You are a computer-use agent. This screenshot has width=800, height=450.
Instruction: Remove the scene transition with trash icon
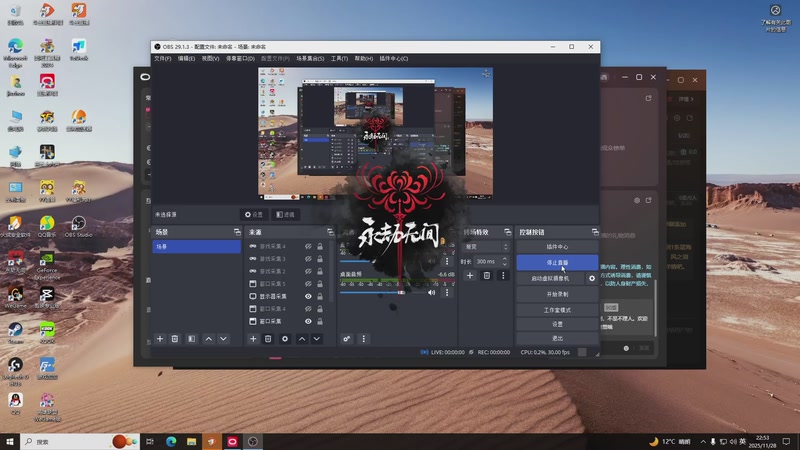pyautogui.click(x=487, y=276)
